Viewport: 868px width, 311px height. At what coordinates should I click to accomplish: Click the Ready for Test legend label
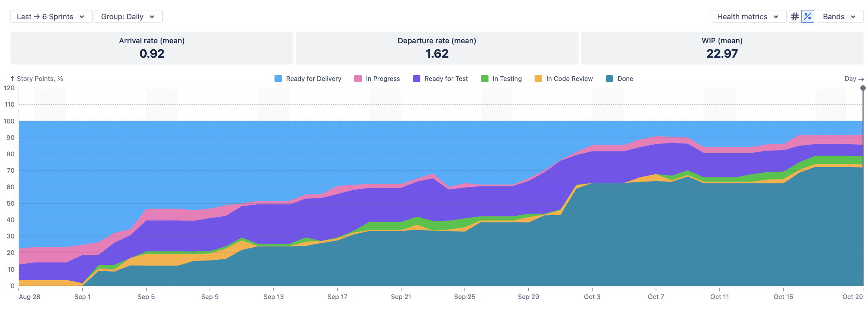(x=446, y=79)
